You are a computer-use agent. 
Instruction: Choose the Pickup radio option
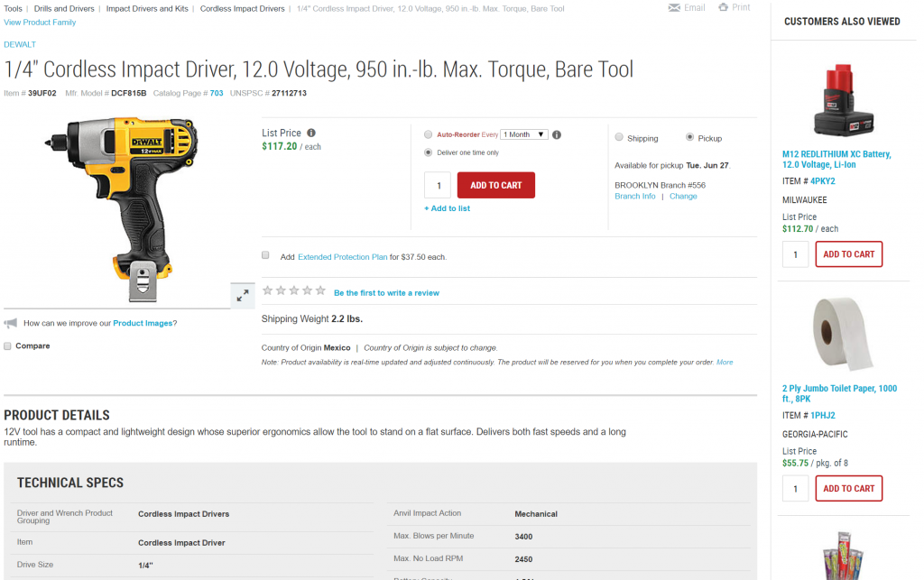point(689,137)
